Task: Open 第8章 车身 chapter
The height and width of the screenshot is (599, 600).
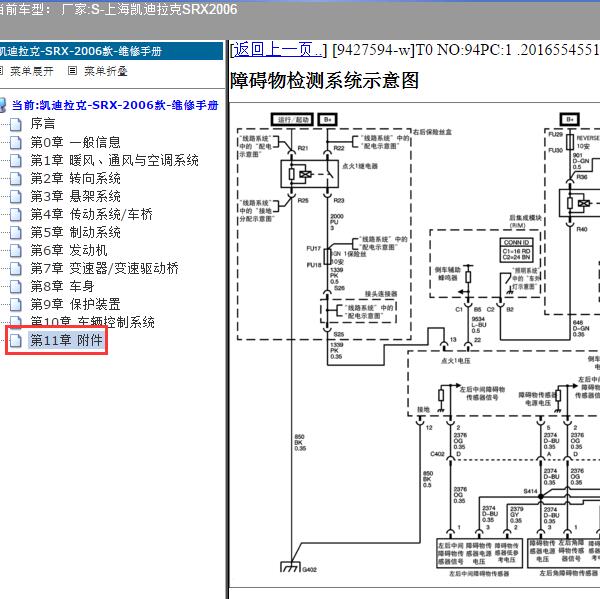Action: [62, 286]
